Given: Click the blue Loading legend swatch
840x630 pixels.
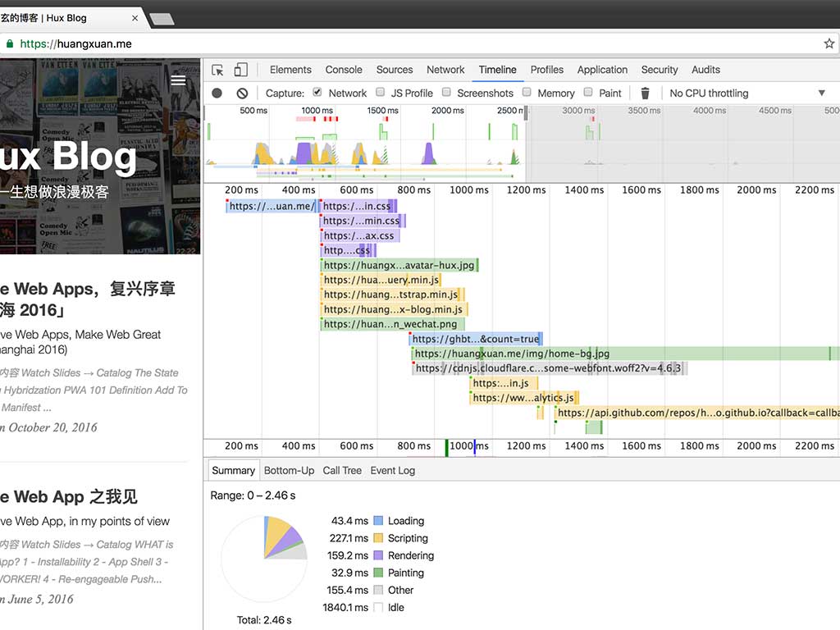Looking at the screenshot, I should tap(378, 521).
